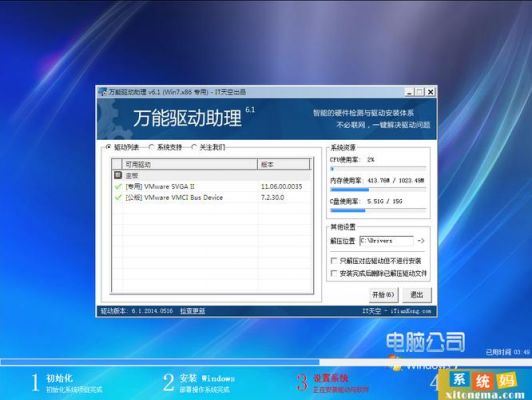Click the IT天空 iTianKong.com status bar text

[396, 311]
